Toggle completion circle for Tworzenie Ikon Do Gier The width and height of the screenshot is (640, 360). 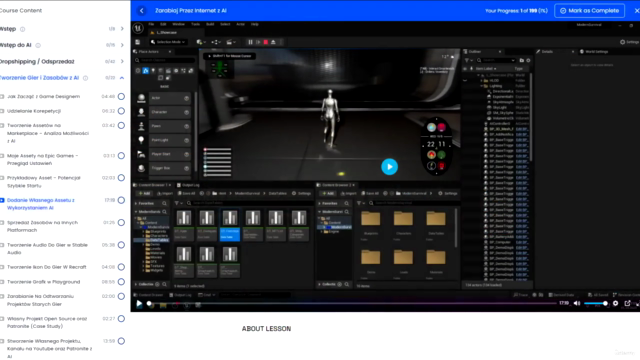(121, 267)
